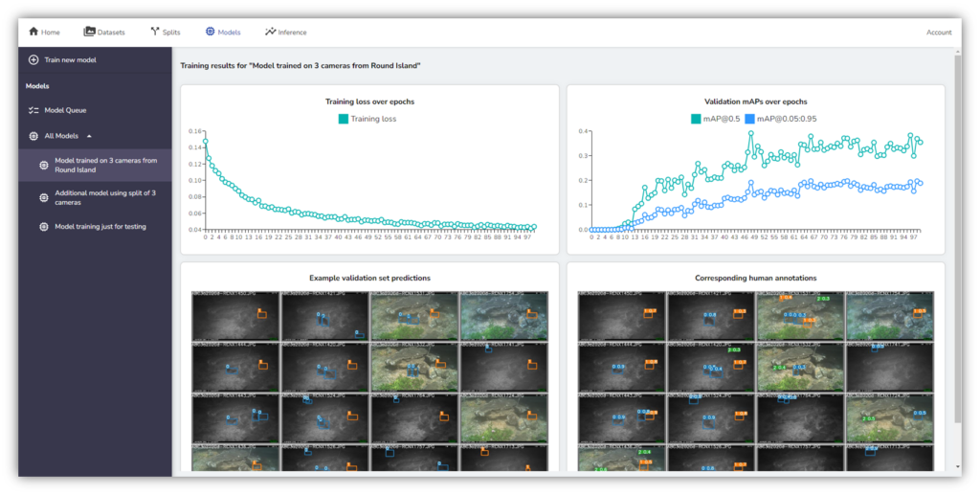Expand the All Models section label

coord(61,136)
